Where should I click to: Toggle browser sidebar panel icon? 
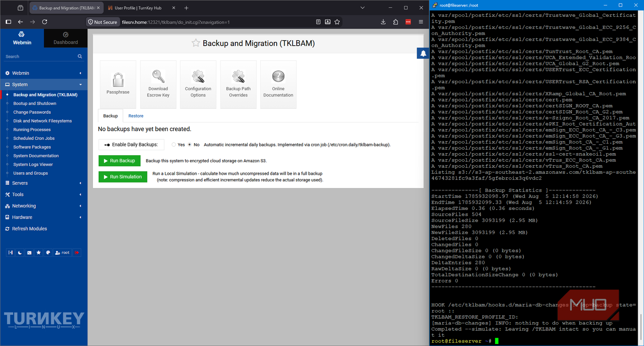click(8, 22)
